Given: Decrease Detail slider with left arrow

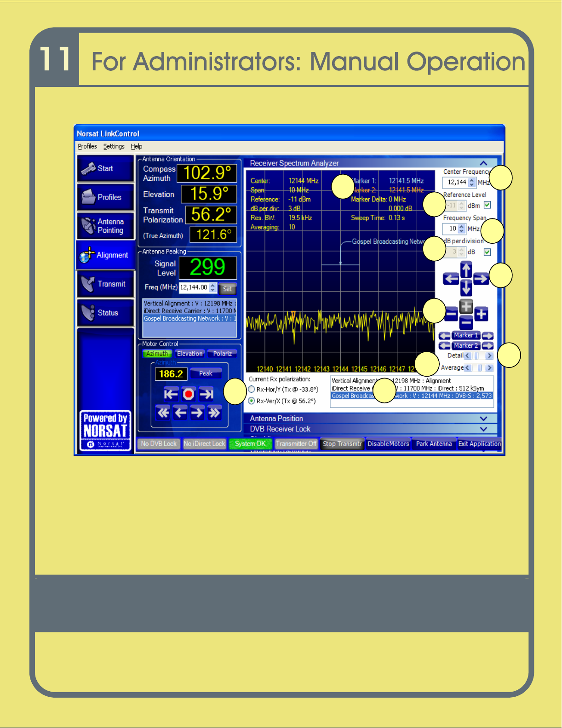Looking at the screenshot, I should tap(468, 356).
